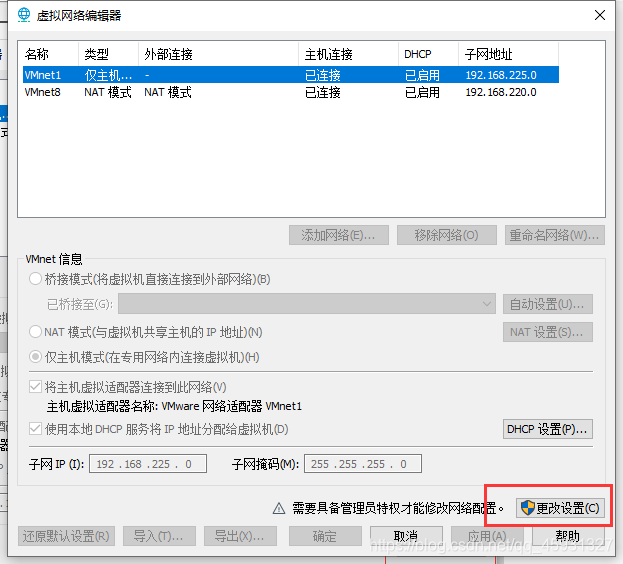Click 自动设置(U) button
Screen dimensions: 623x564
[548, 304]
